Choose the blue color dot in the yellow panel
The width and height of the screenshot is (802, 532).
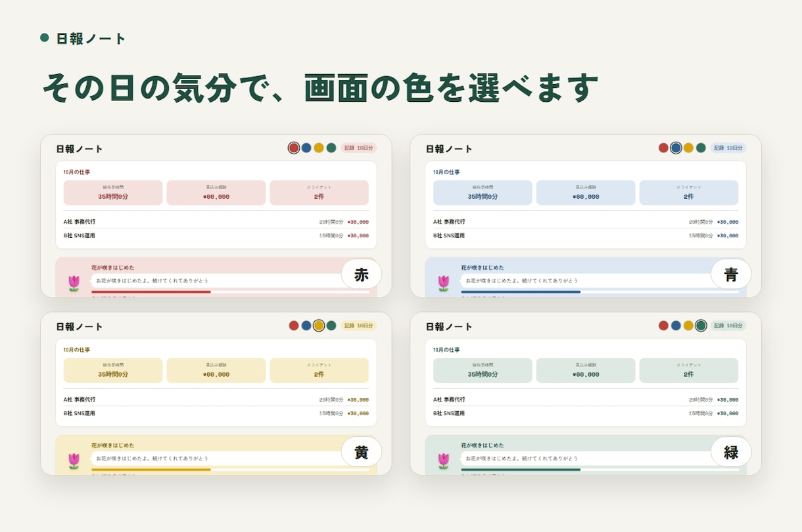(x=306, y=325)
